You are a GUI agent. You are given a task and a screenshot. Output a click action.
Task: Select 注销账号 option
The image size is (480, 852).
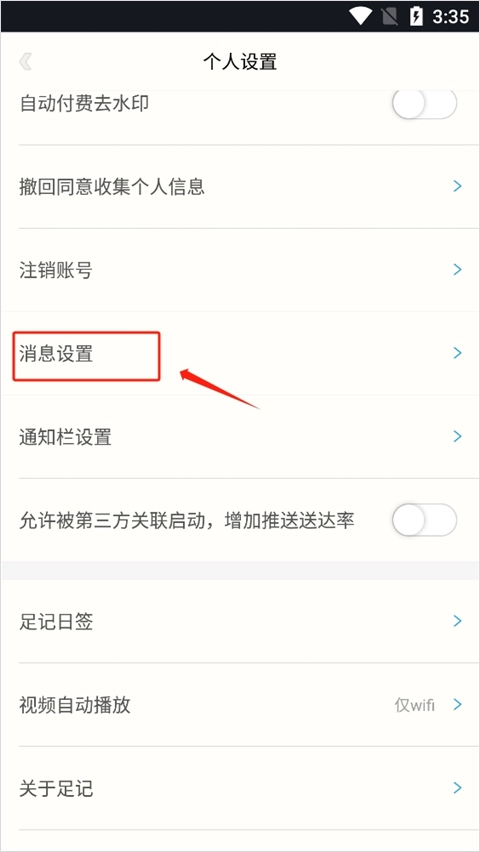tap(240, 270)
